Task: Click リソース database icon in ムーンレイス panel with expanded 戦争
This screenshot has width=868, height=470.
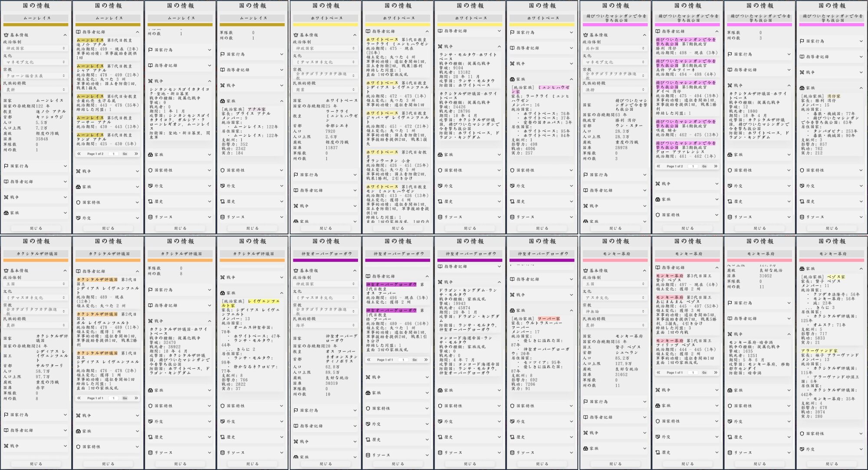Action: 150,217
